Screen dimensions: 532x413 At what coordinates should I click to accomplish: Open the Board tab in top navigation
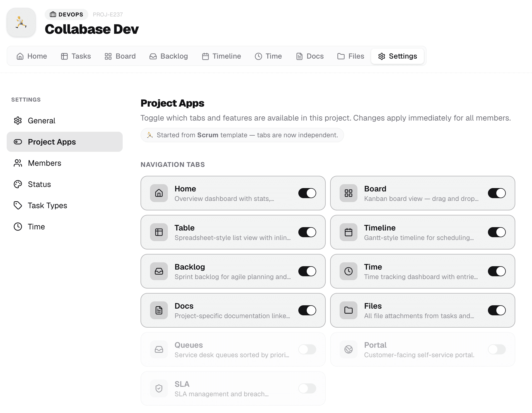point(120,56)
